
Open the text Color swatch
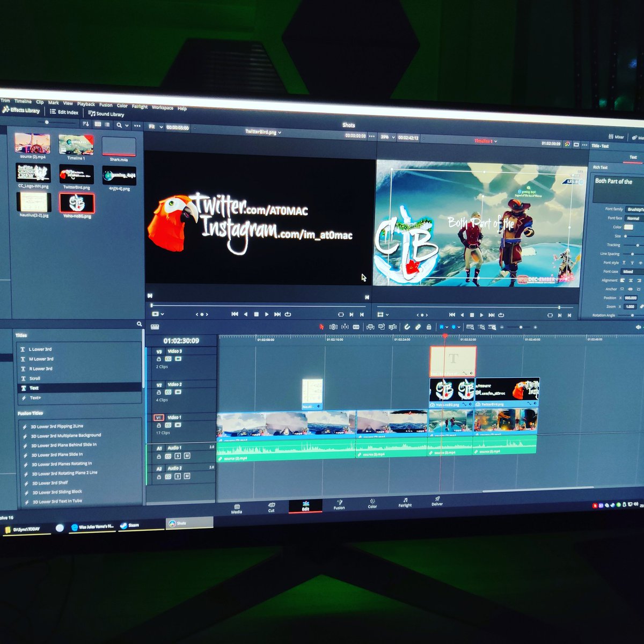coord(628,227)
